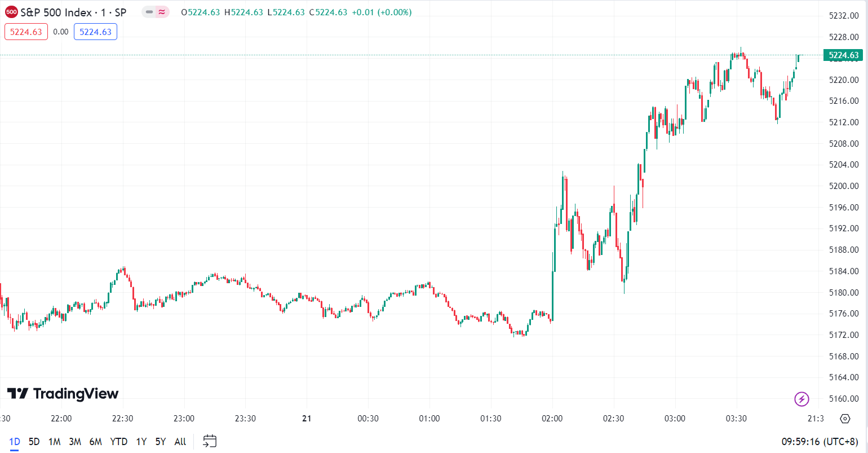Image resolution: width=868 pixels, height=453 pixels.
Task: Open chart settings hexagon gear icon
Action: click(845, 419)
